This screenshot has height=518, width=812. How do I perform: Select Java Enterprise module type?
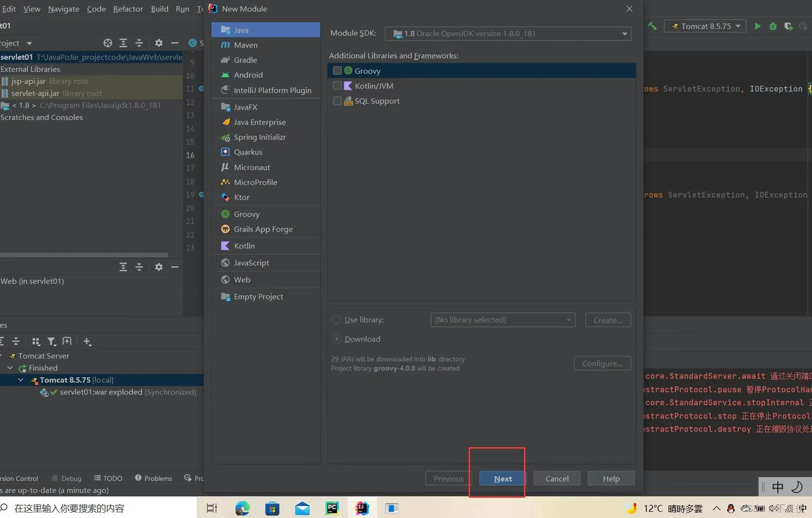(x=266, y=122)
